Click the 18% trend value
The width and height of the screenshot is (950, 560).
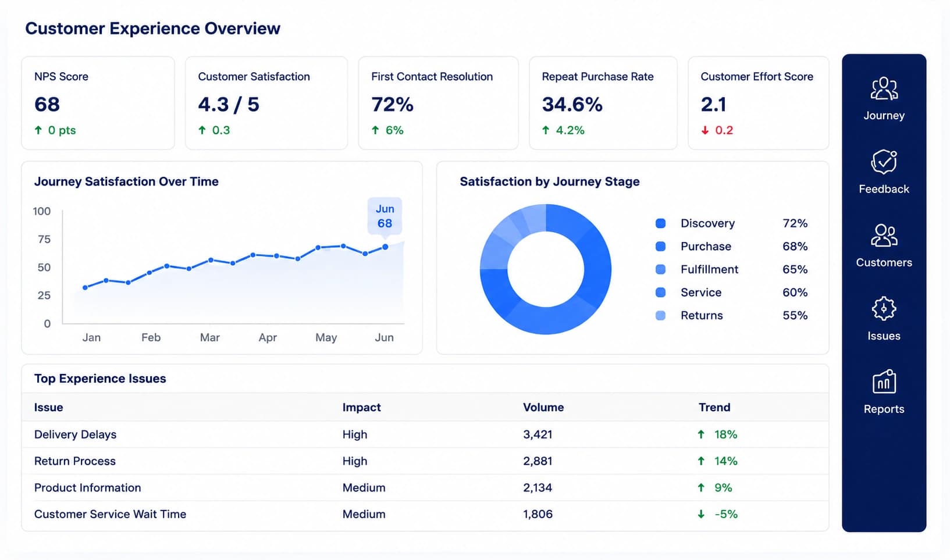[x=725, y=434]
